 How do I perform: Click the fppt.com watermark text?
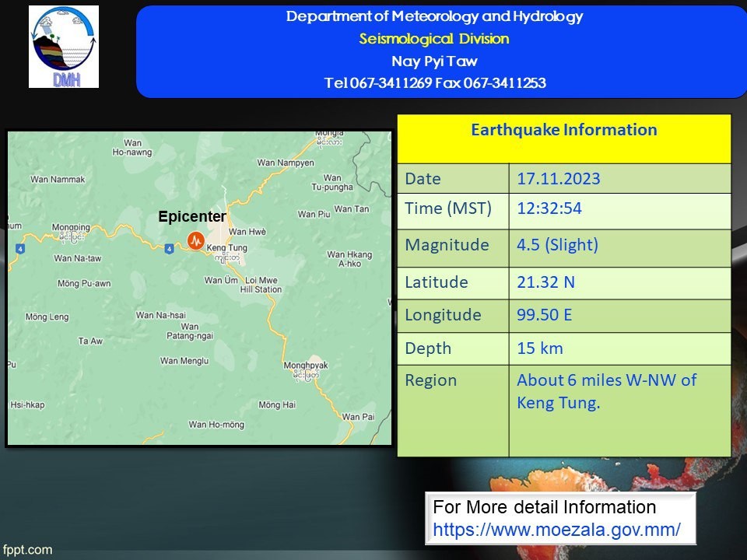click(x=27, y=550)
